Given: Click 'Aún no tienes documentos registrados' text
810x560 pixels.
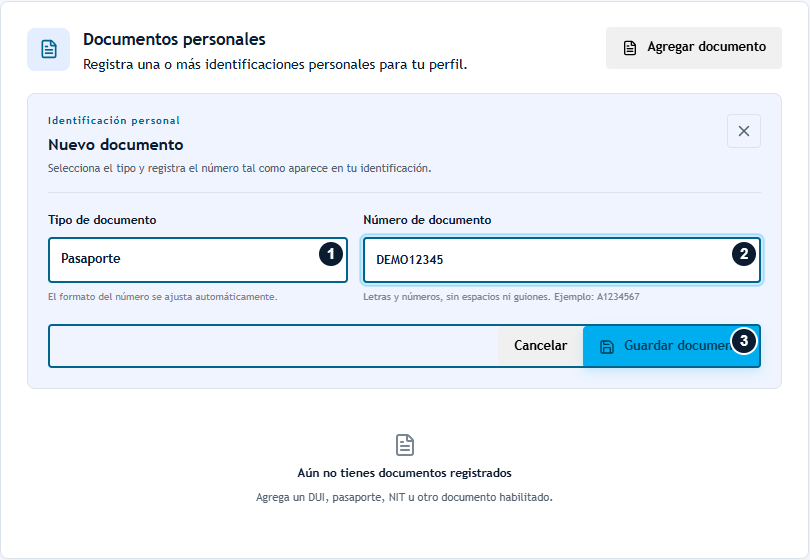Looking at the screenshot, I should tap(404, 473).
